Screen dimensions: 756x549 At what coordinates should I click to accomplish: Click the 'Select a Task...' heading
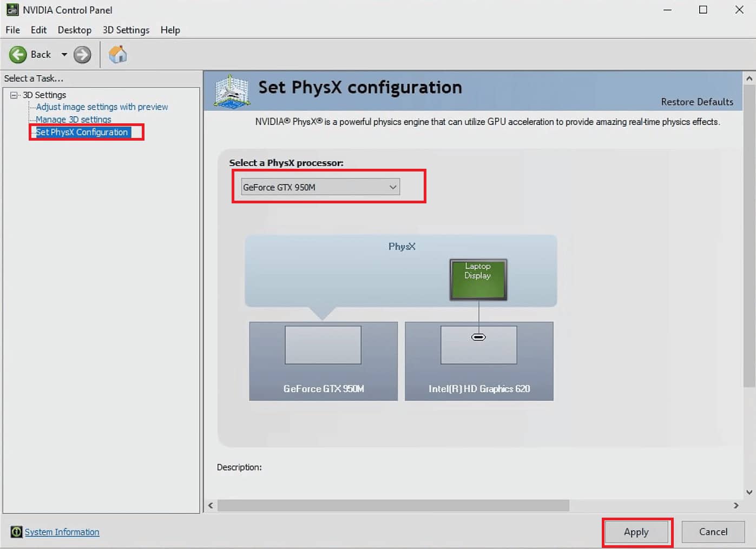(34, 78)
